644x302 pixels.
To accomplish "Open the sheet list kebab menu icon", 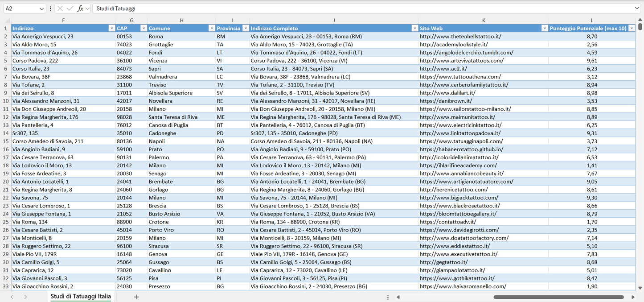I will tap(387, 297).
